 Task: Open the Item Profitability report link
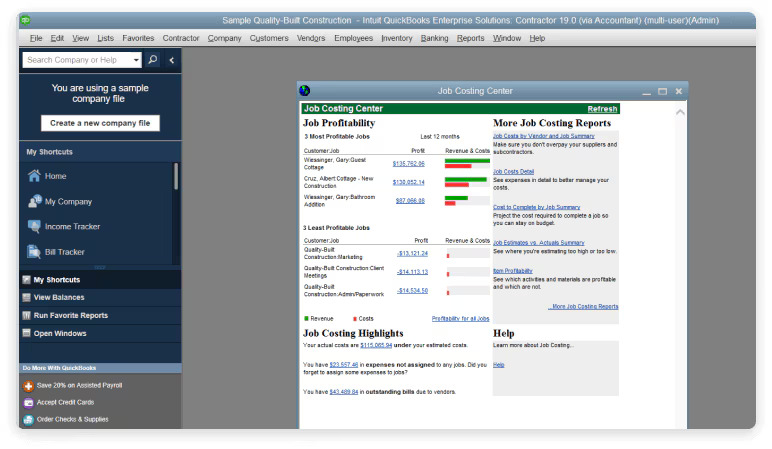pyautogui.click(x=513, y=271)
